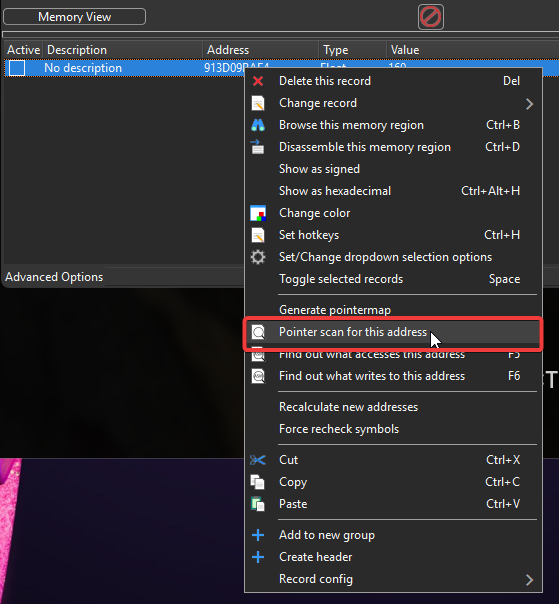This screenshot has width=559, height=604.
Task: Click the gear icon for dropdown selection options
Action: (258, 257)
